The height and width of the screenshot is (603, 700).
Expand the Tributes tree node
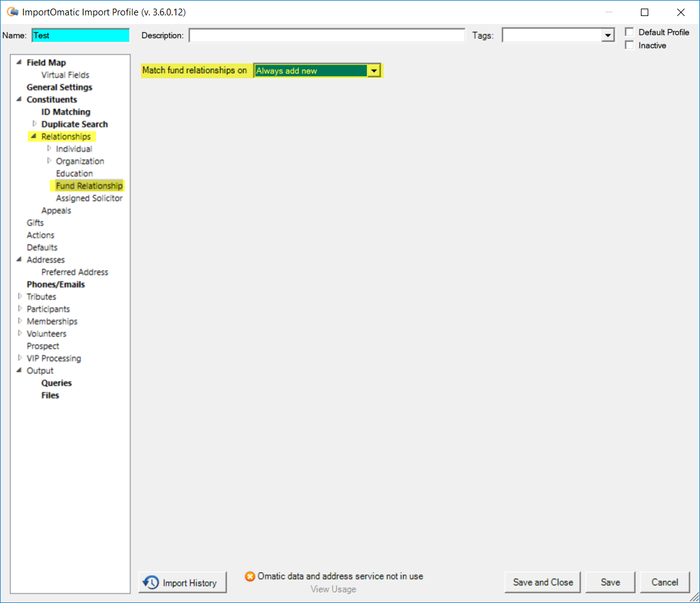click(x=20, y=296)
